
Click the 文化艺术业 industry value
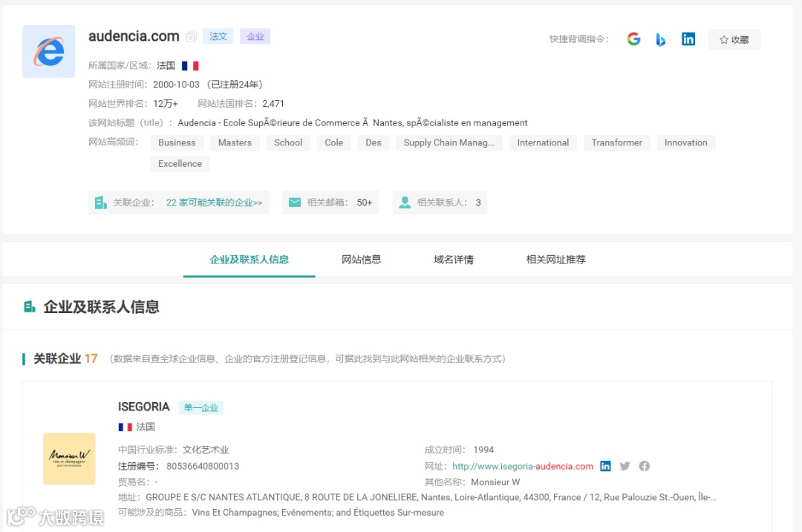tap(206, 450)
